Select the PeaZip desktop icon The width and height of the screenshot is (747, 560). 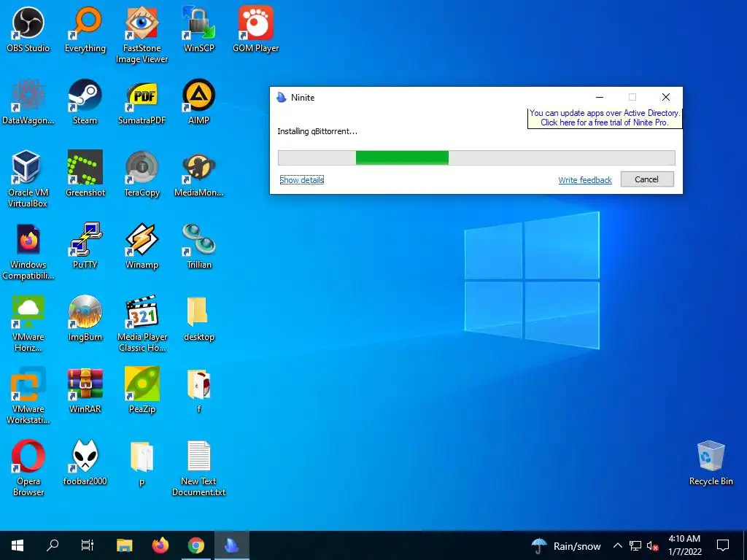click(x=142, y=390)
